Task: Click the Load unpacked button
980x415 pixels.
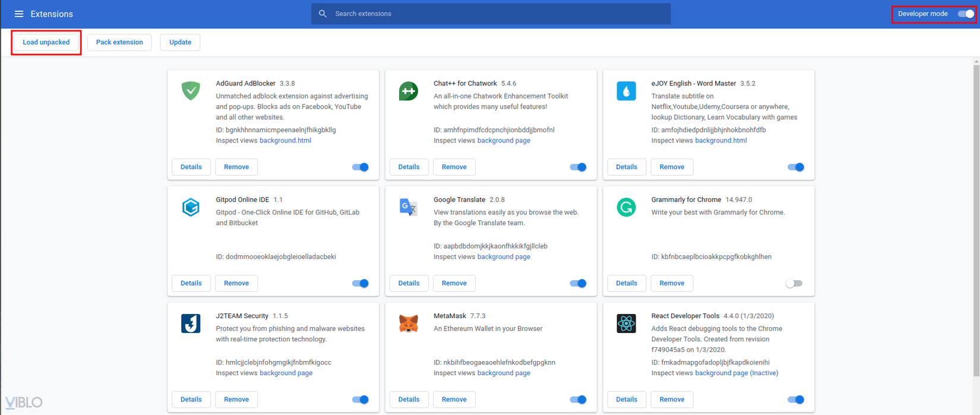Action: [46, 42]
